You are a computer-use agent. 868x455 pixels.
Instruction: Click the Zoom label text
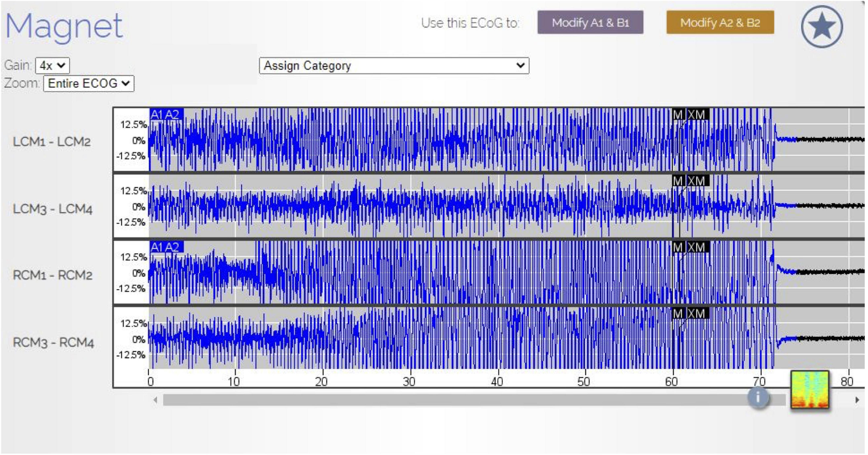(x=22, y=83)
